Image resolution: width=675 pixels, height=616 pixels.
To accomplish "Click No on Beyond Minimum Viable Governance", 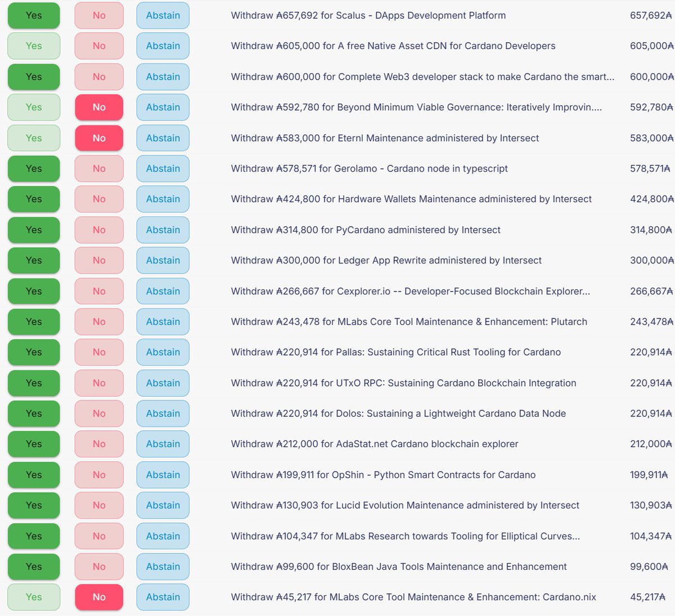I will coord(99,107).
